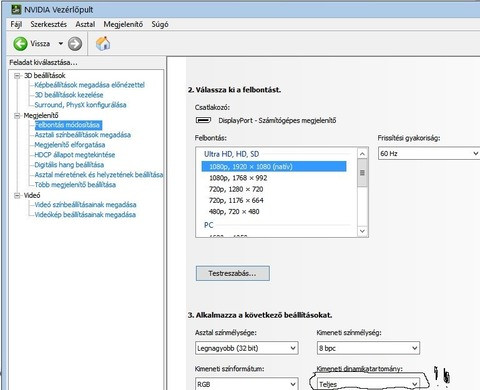The image size is (480, 390).
Task: Open the Vissza history dropdown arrow
Action: pyautogui.click(x=61, y=44)
